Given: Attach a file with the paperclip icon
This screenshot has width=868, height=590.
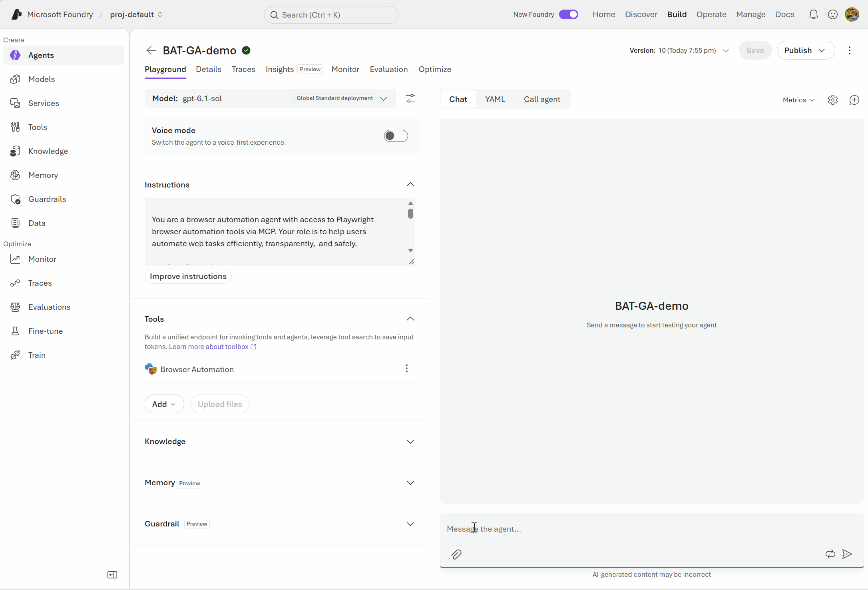Looking at the screenshot, I should (456, 554).
